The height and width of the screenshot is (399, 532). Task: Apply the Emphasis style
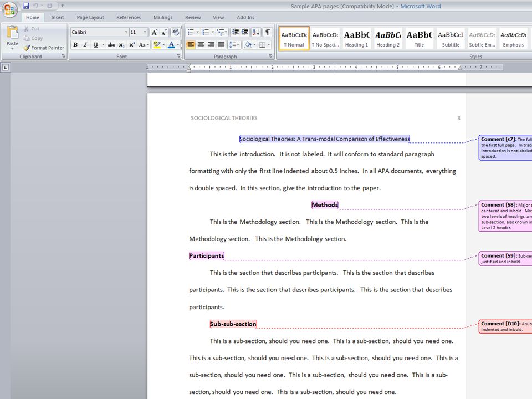pos(513,39)
